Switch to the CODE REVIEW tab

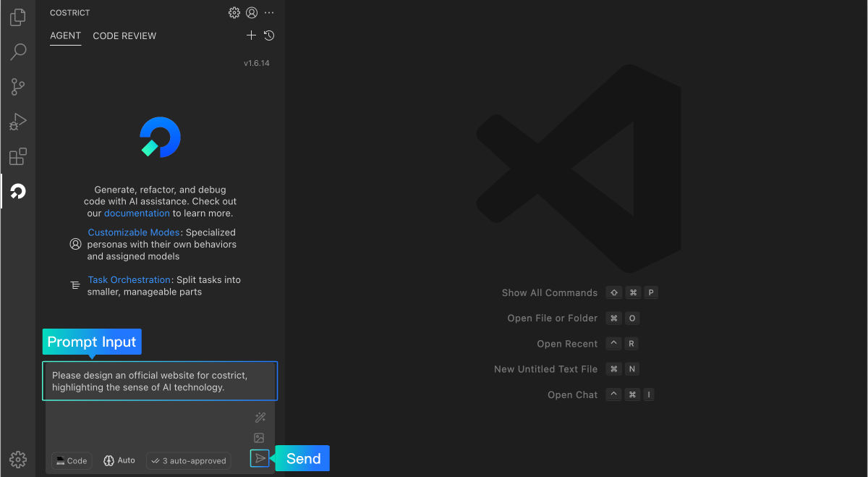(124, 35)
